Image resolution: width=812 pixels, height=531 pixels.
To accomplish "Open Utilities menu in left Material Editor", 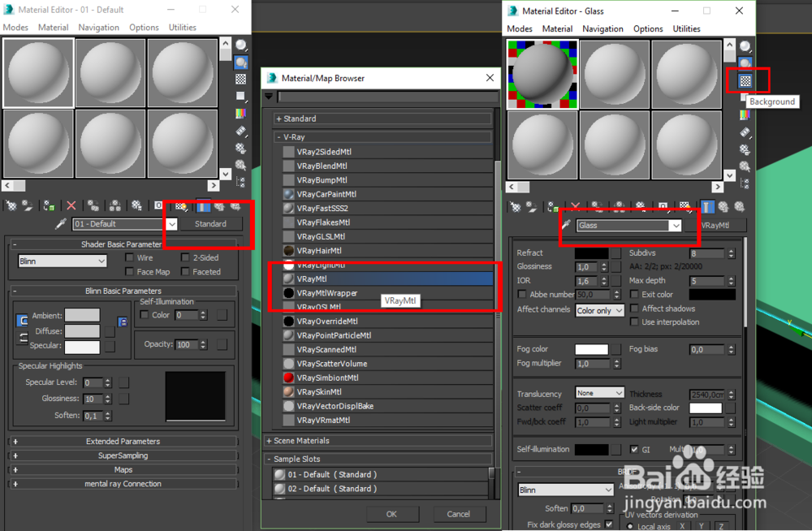I will (x=182, y=28).
